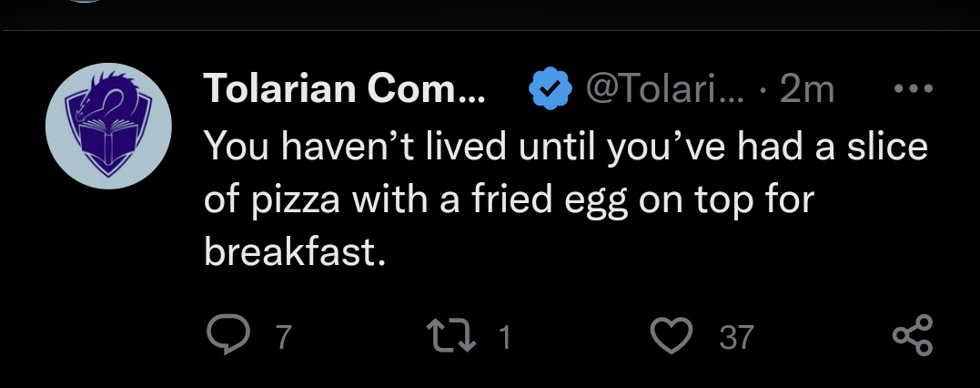Retweet the pizza breakfast post
This screenshot has height=388, width=980.
click(451, 335)
